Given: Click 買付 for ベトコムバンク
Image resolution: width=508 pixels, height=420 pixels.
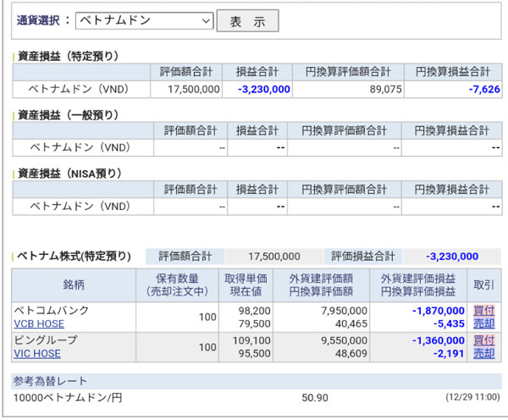Looking at the screenshot, I should [483, 311].
